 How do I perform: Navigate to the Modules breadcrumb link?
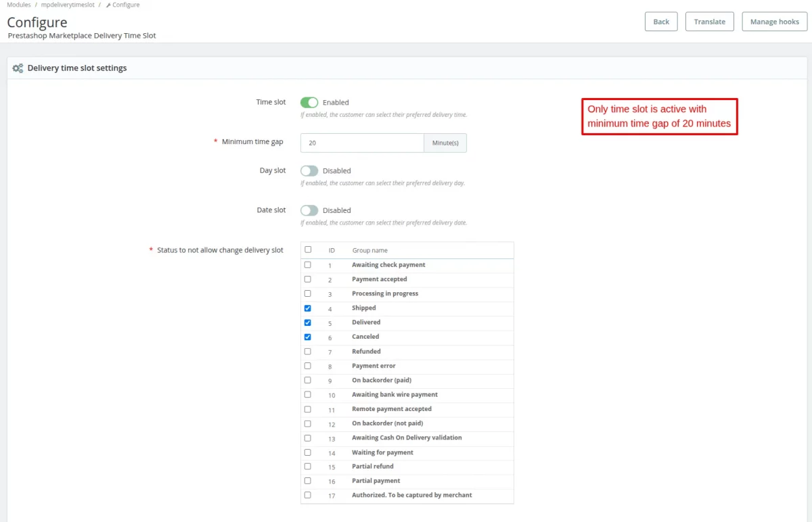18,5
